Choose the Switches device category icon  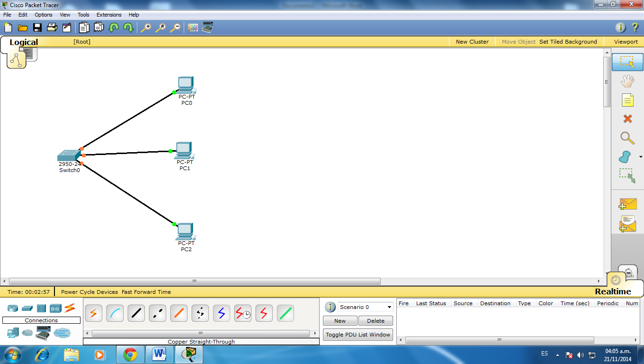pyautogui.click(x=27, y=309)
